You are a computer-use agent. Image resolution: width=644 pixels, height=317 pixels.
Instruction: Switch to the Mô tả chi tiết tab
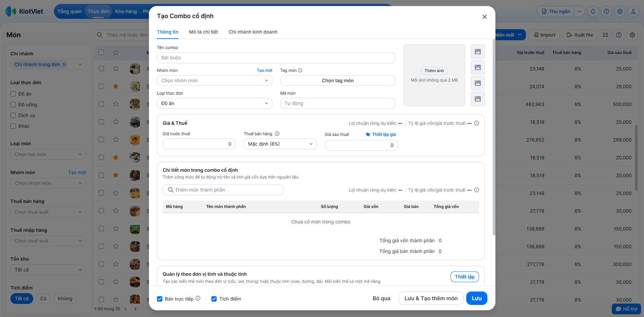(203, 32)
